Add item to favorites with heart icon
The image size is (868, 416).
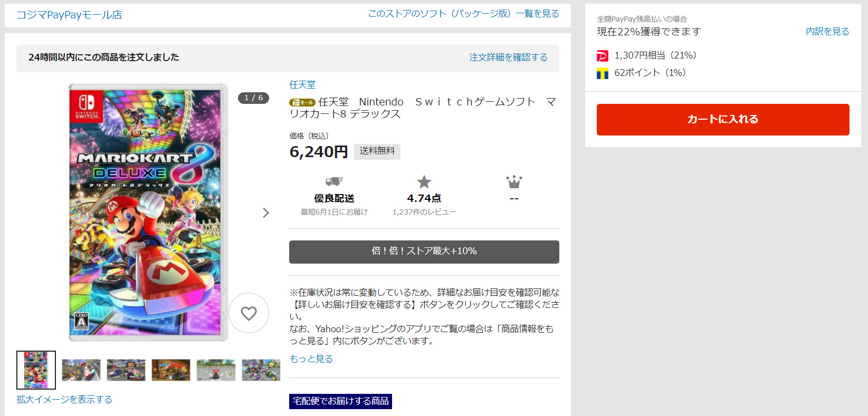(249, 313)
